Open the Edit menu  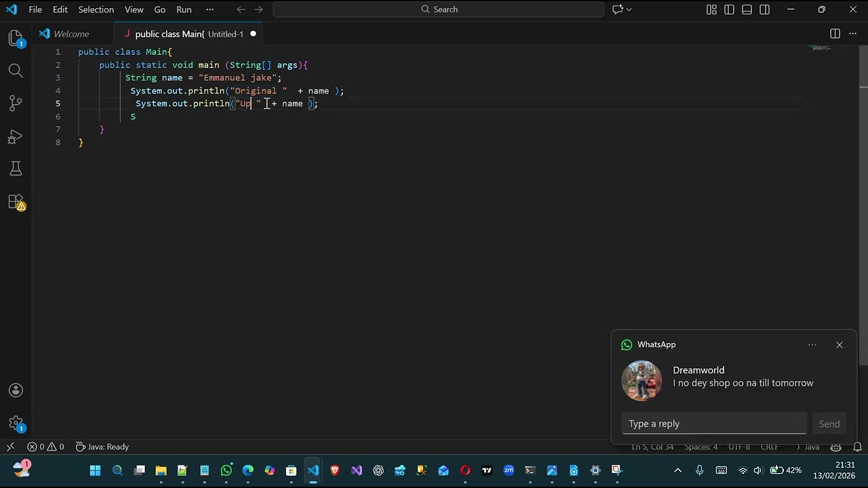pyautogui.click(x=60, y=9)
